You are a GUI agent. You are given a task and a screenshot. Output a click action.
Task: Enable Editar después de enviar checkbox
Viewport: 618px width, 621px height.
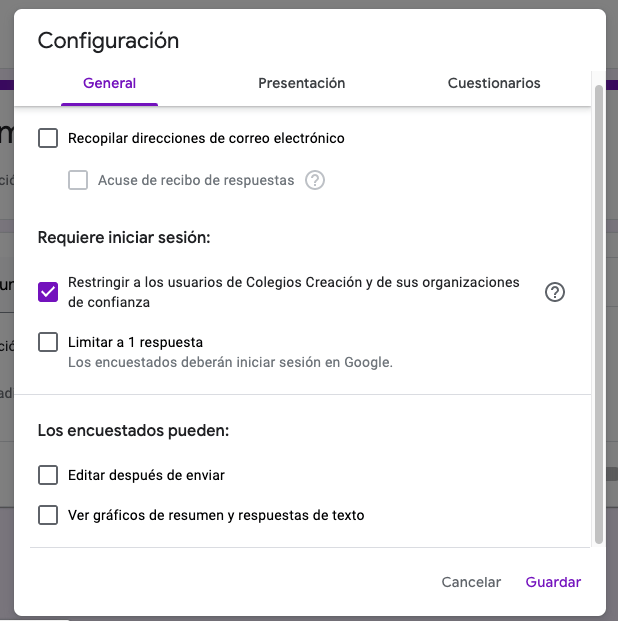pos(48,475)
